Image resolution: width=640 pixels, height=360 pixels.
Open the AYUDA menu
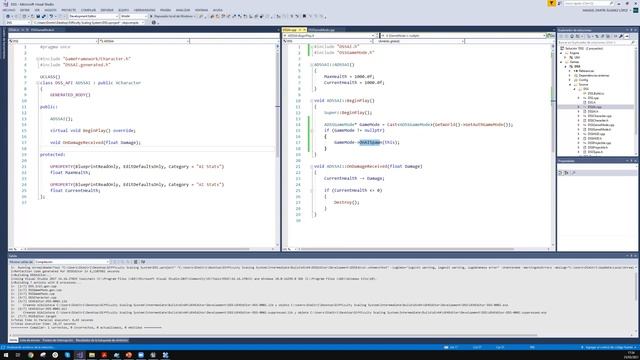pos(218,10)
